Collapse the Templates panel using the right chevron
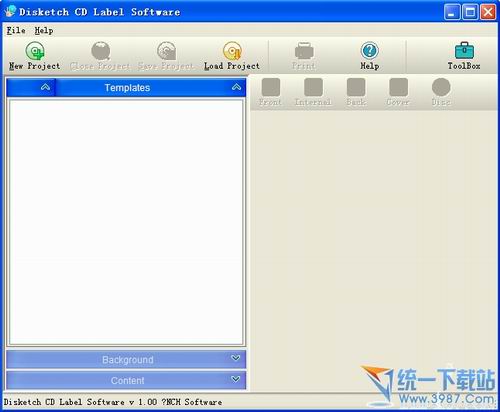 pyautogui.click(x=236, y=87)
